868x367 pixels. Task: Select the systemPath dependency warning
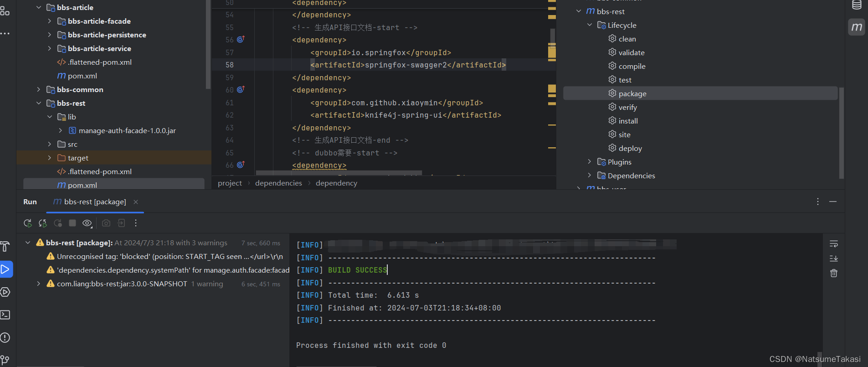click(x=168, y=270)
